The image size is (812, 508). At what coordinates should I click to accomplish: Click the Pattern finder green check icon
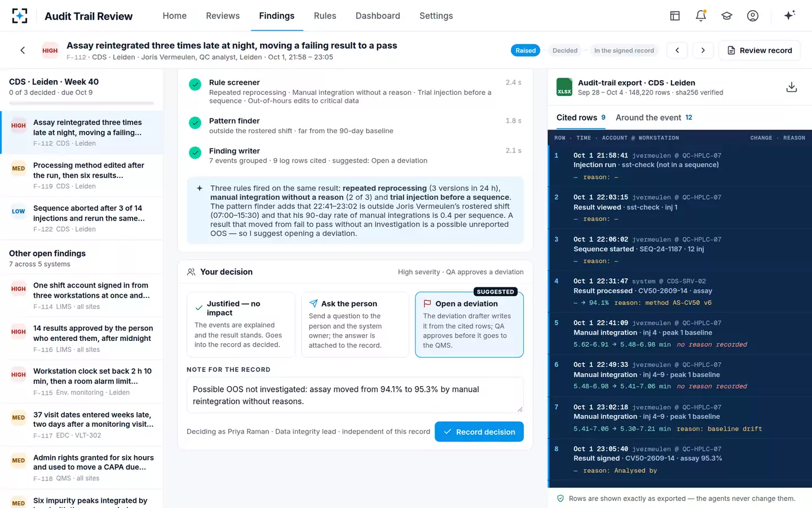pos(195,123)
